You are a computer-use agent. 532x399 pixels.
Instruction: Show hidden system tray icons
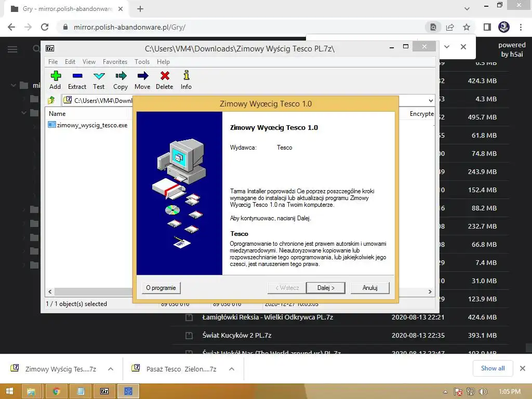click(445, 392)
